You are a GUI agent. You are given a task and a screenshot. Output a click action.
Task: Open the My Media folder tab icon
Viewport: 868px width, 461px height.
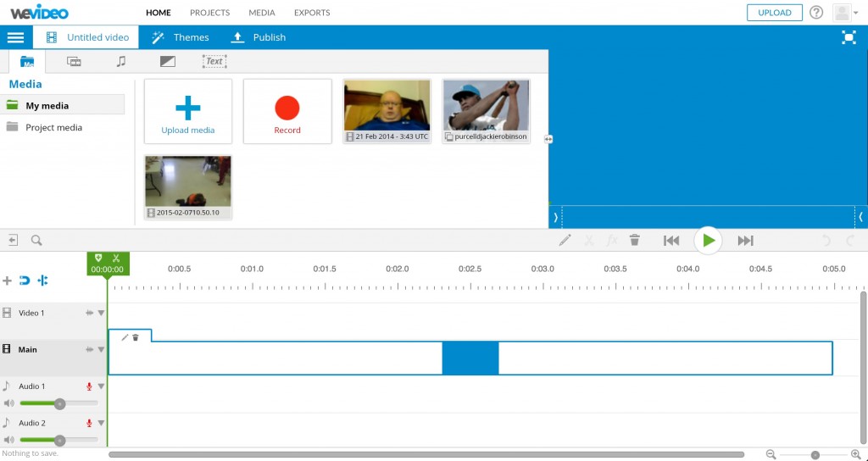click(x=27, y=61)
